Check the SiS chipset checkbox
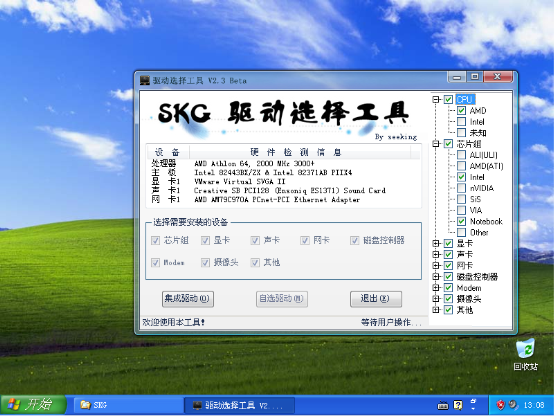555x416 pixels. [x=461, y=199]
